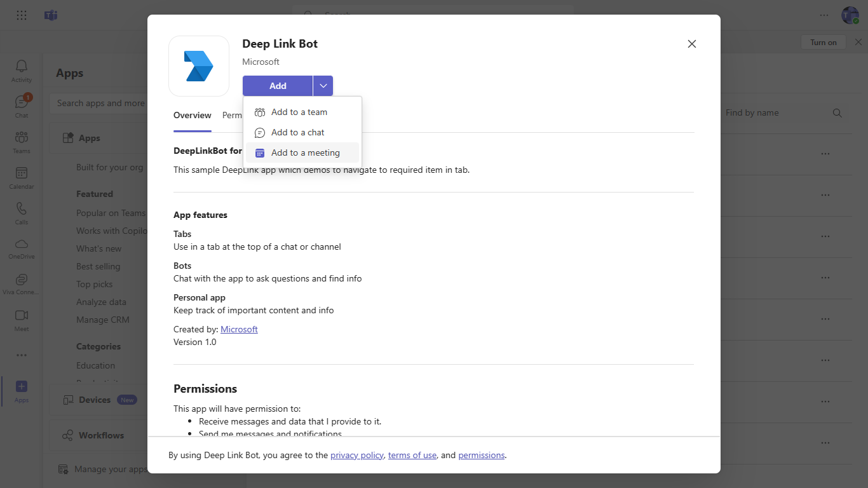Click the Manage your apps icon
The image size is (868, 488).
(64, 470)
